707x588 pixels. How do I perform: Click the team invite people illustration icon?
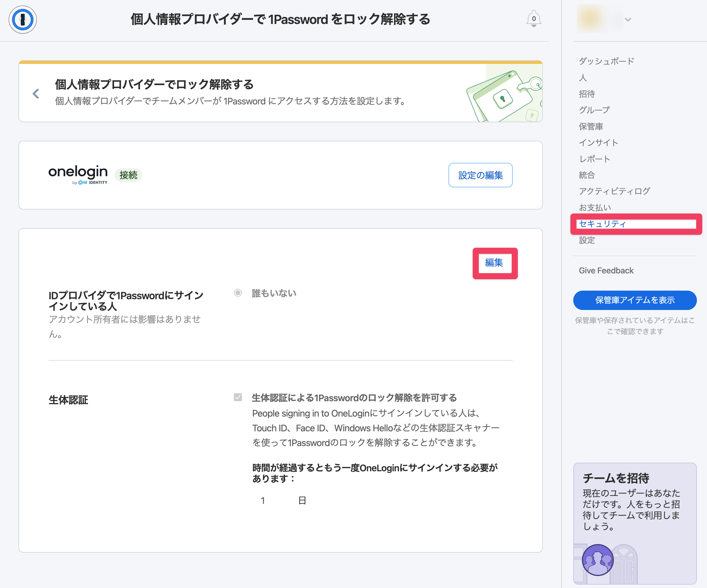pyautogui.click(x=598, y=560)
